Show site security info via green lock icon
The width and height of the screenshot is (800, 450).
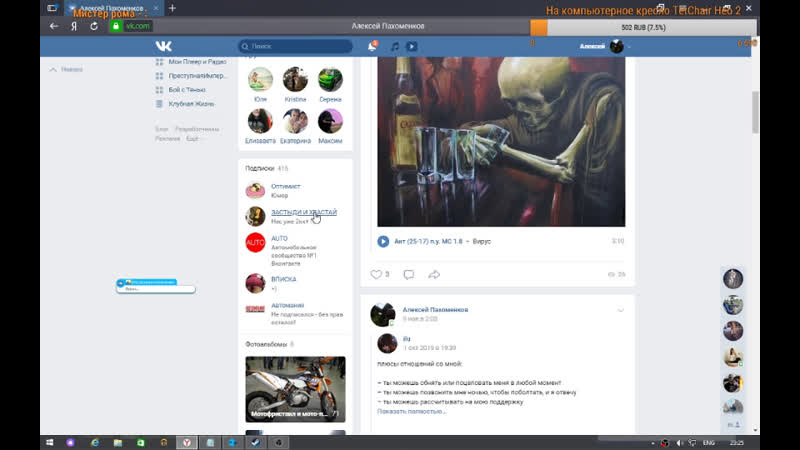[x=116, y=26]
